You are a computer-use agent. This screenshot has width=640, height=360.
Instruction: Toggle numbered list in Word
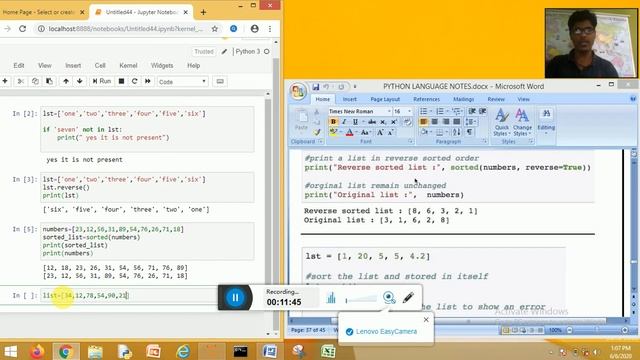coord(440,111)
